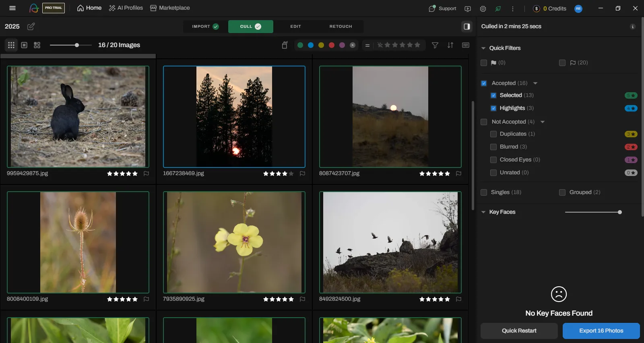Collapse the Key Faces section
The height and width of the screenshot is (343, 644).
pyautogui.click(x=483, y=212)
